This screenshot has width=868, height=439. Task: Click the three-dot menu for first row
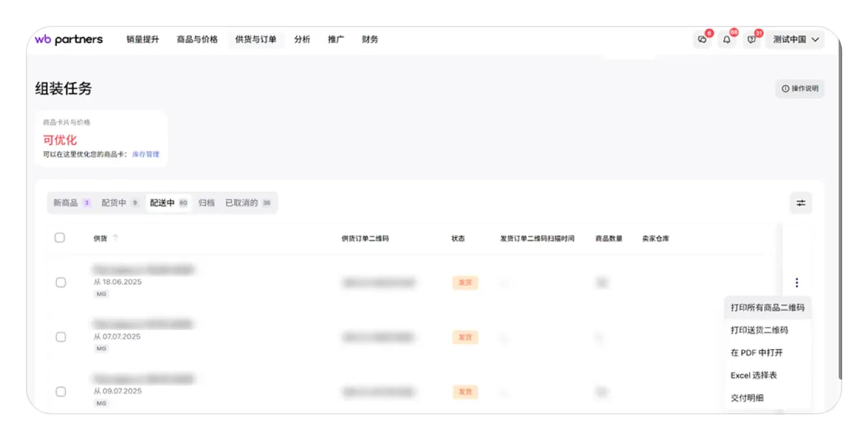tap(797, 283)
